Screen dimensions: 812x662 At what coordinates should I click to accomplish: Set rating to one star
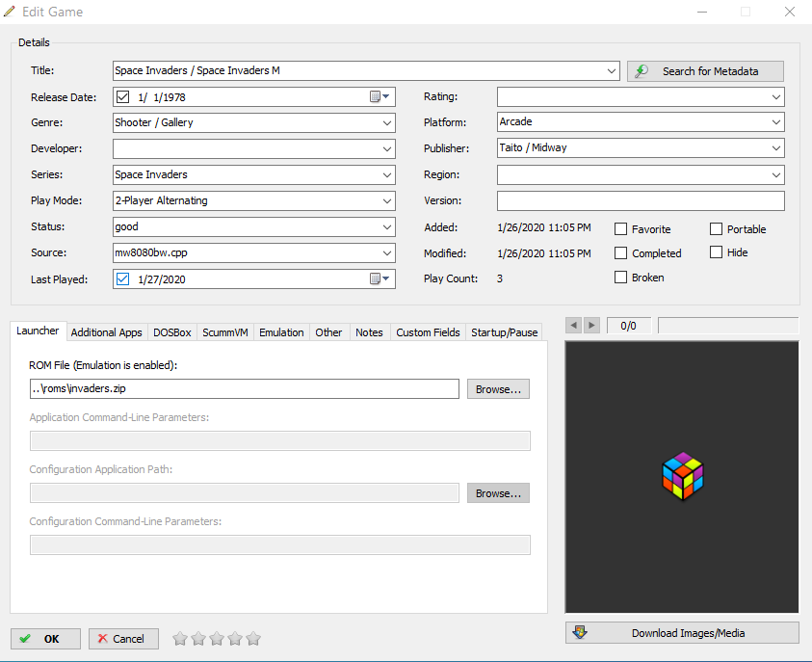[180, 639]
